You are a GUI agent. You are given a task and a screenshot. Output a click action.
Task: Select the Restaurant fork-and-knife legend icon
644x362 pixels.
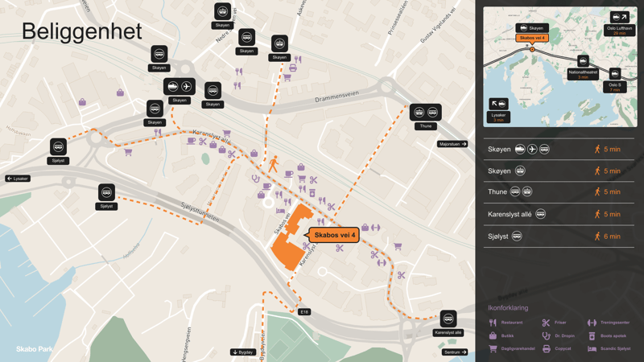click(493, 323)
